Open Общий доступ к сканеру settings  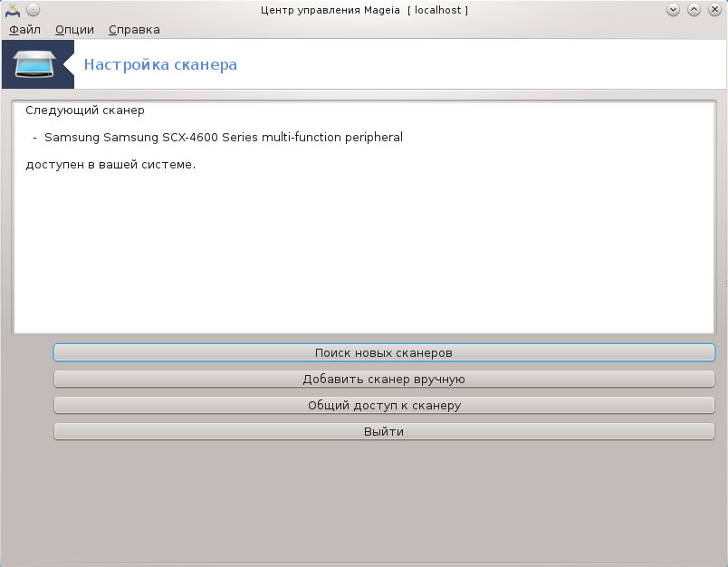[384, 405]
